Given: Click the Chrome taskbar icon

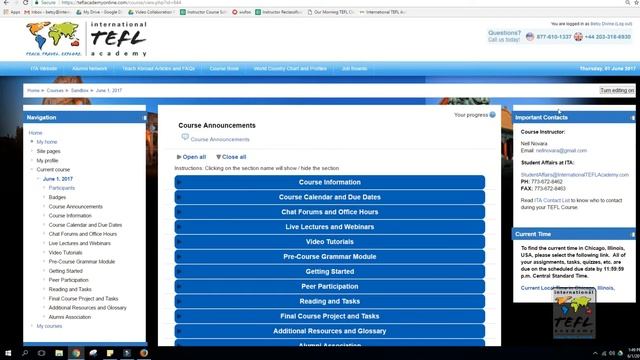Looking at the screenshot, I should point(76,353).
